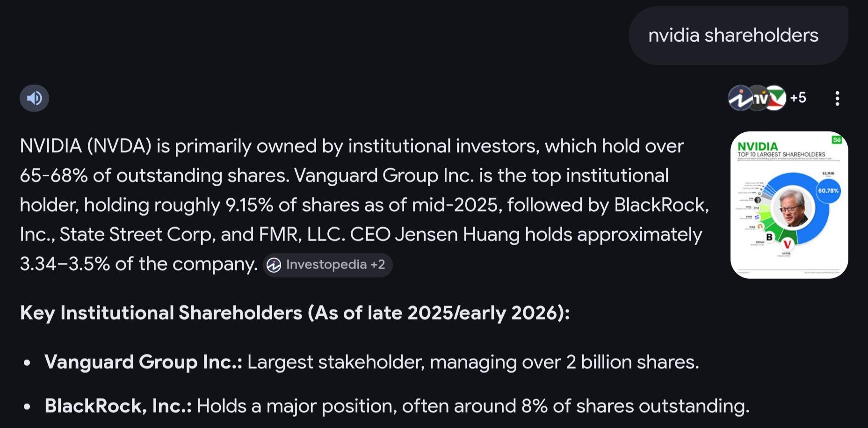Viewport: 868px width, 428px height.
Task: Click the "nvidia shareholders" query bubble
Action: pyautogui.click(x=733, y=36)
